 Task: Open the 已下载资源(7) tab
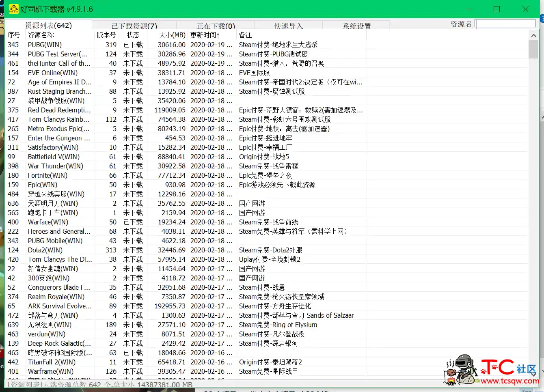134,26
